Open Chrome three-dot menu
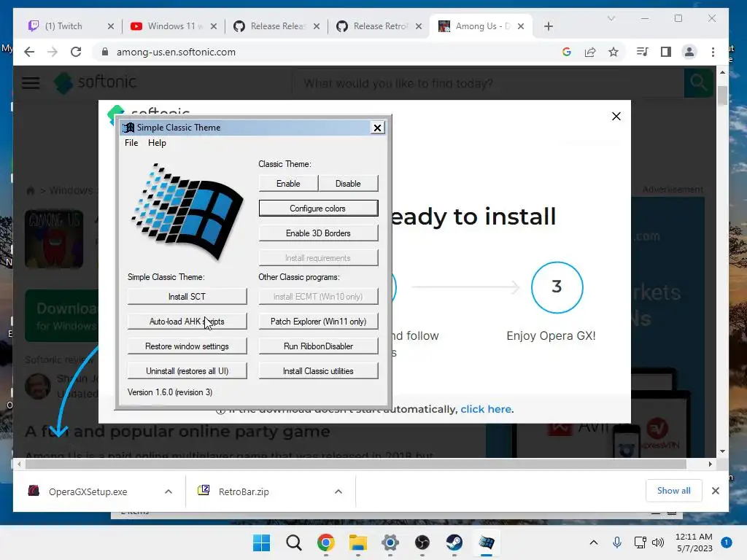 coord(713,52)
